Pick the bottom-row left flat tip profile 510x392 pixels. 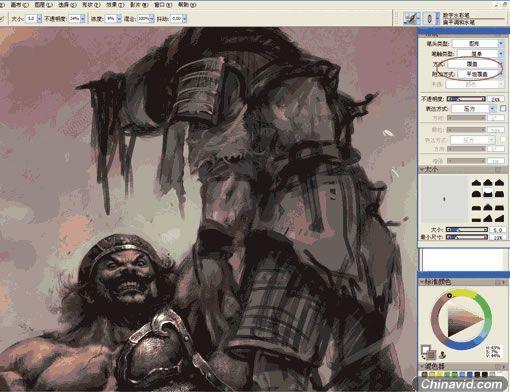(476, 219)
